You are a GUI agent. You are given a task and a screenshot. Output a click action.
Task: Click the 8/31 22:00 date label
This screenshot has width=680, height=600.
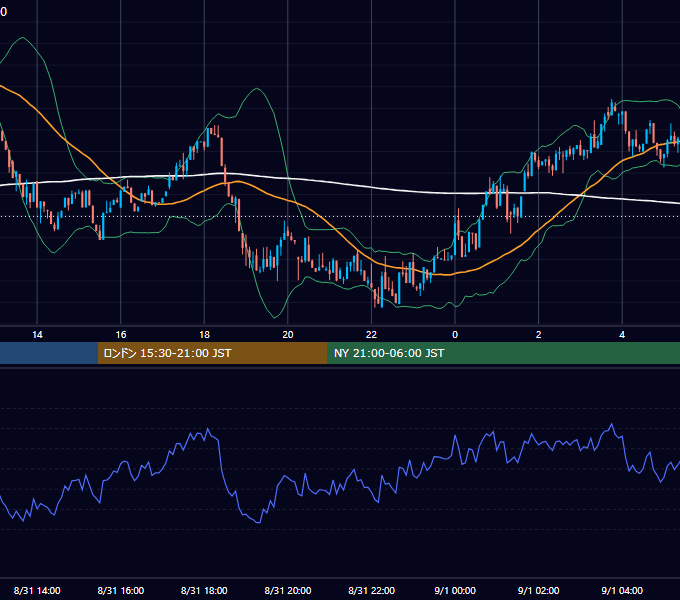tap(372, 591)
